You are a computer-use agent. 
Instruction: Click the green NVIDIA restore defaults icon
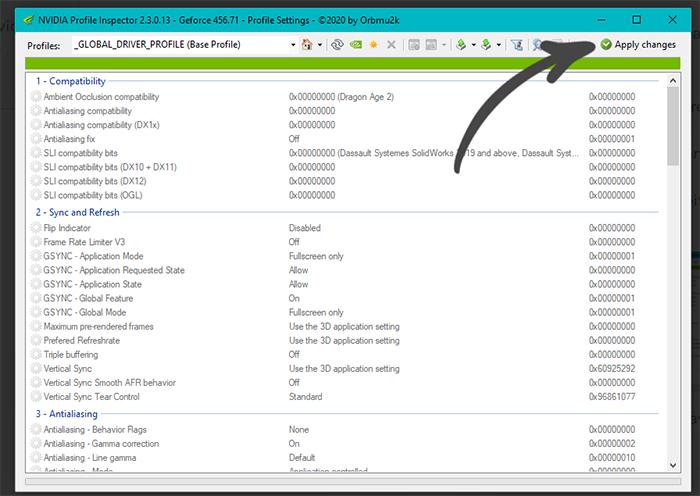pyautogui.click(x=356, y=45)
